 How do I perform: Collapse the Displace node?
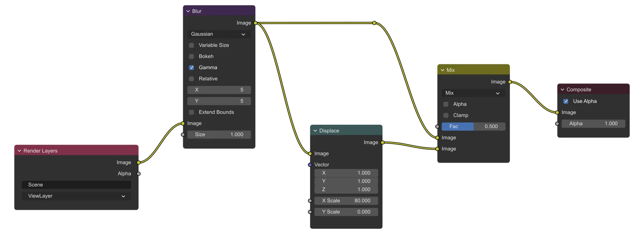(315, 131)
